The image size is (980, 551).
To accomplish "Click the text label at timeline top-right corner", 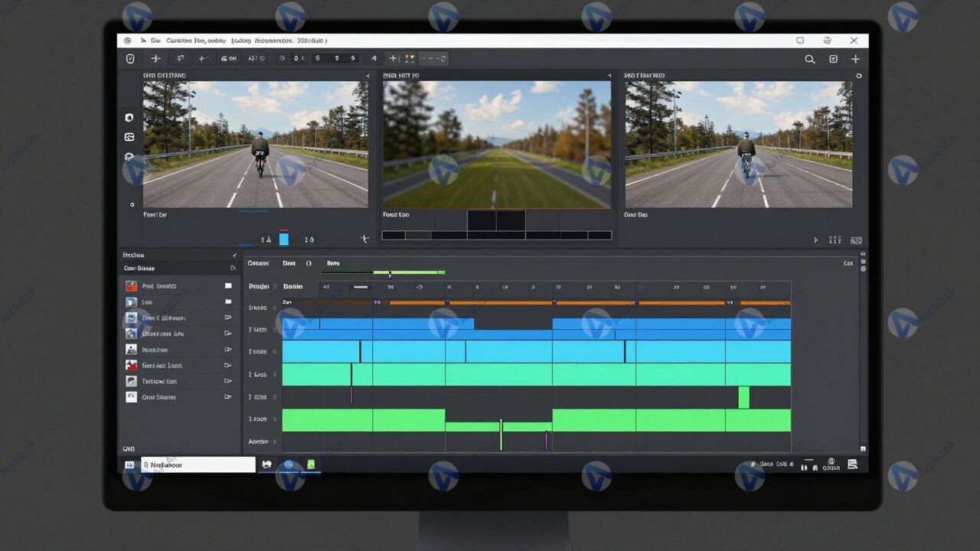I will coord(848,263).
